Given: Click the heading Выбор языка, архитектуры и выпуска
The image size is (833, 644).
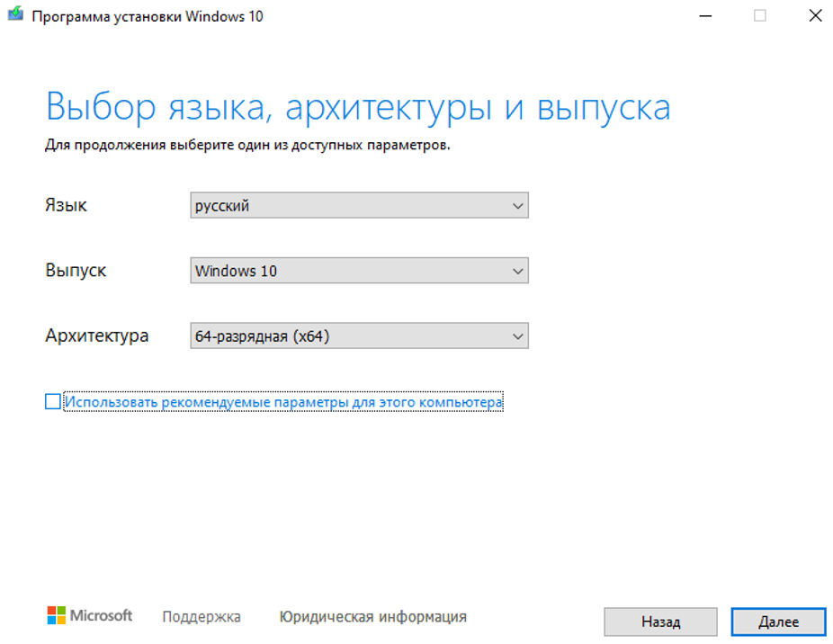Looking at the screenshot, I should click(358, 107).
